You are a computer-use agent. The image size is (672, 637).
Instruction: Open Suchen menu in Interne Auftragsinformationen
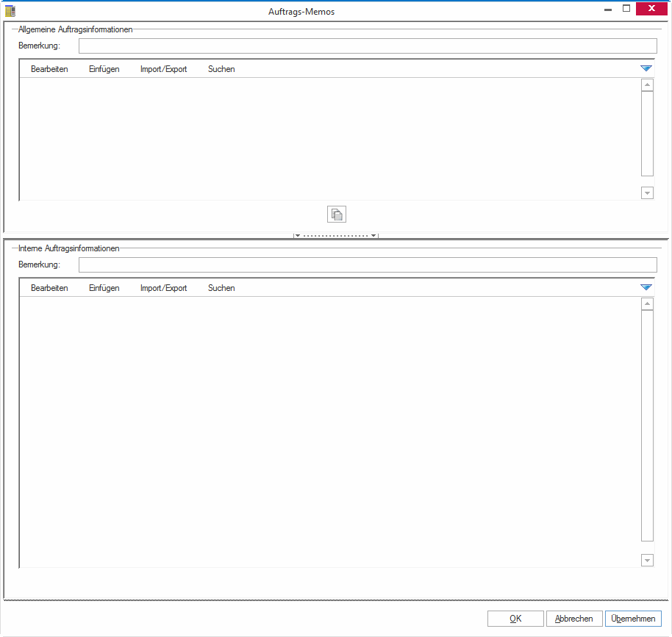[221, 288]
